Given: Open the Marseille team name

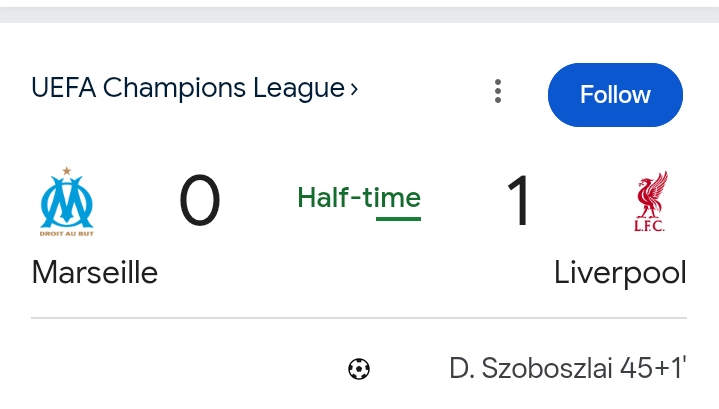Looking at the screenshot, I should 95,272.
